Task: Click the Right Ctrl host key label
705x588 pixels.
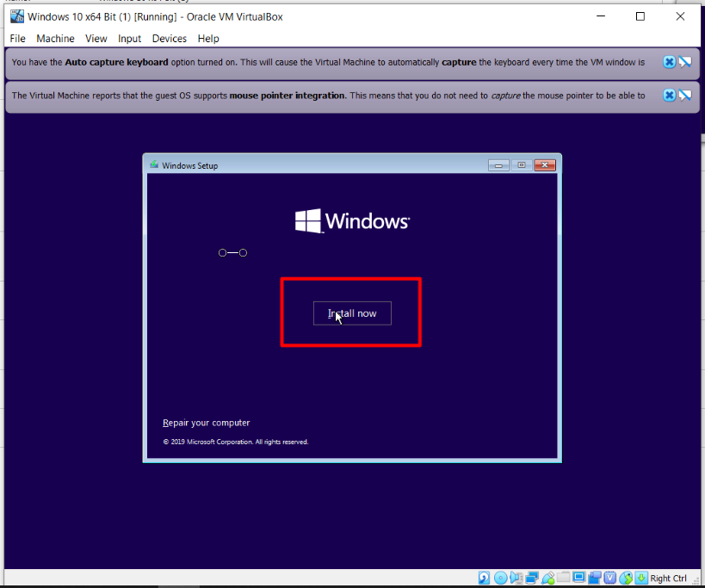Action: click(668, 579)
